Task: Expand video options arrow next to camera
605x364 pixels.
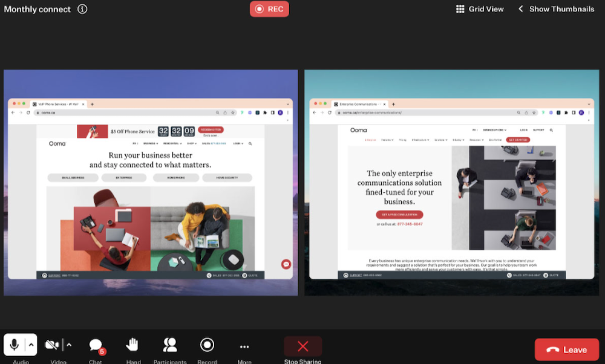Action: [69, 345]
